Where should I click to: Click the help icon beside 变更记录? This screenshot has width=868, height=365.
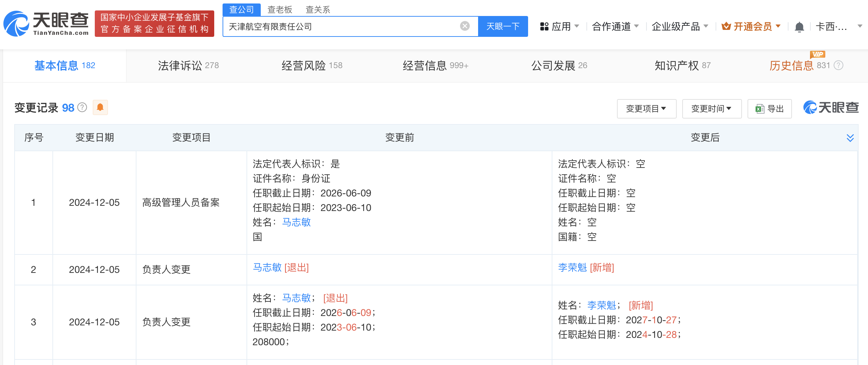(82, 107)
